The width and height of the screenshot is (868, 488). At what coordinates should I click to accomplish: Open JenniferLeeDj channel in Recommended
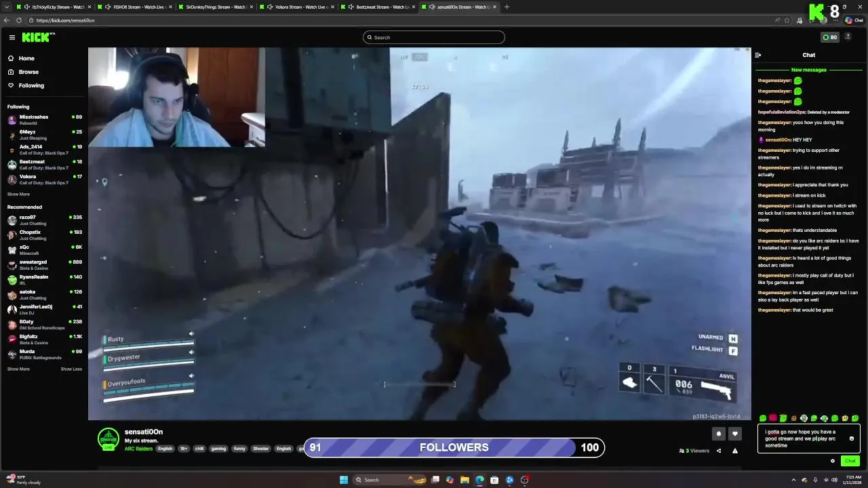tap(43, 310)
